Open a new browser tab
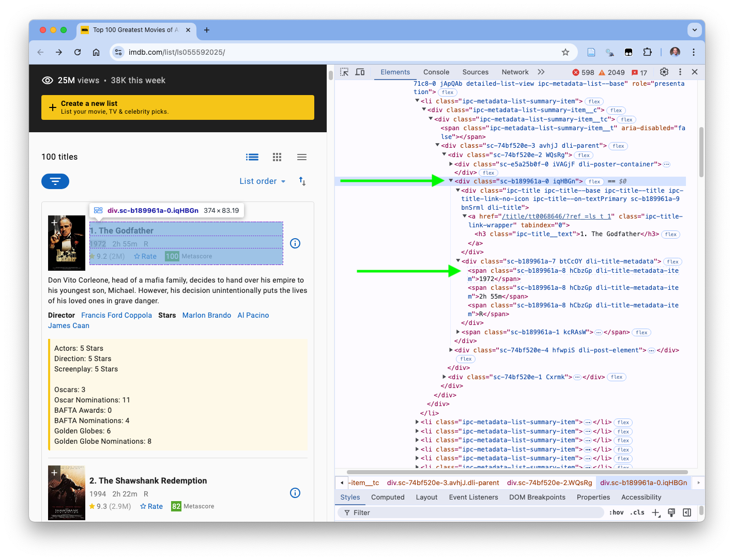The height and width of the screenshot is (560, 734). pos(207,30)
